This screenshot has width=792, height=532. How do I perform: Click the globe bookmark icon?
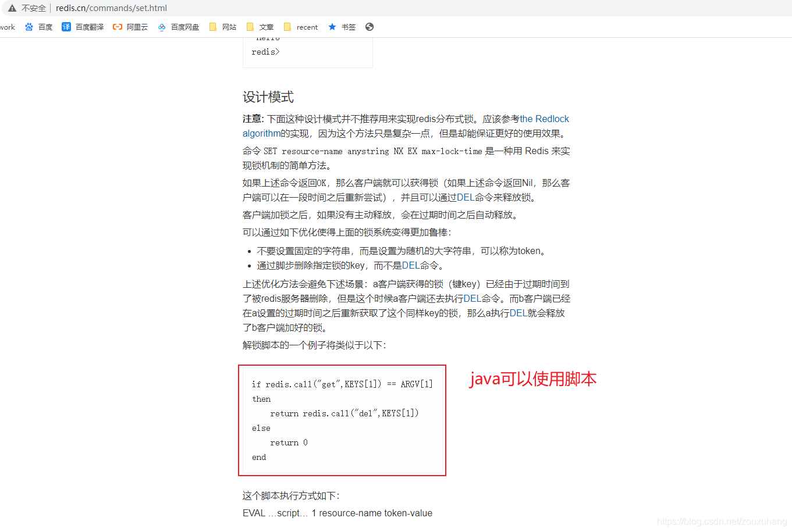coord(370,27)
